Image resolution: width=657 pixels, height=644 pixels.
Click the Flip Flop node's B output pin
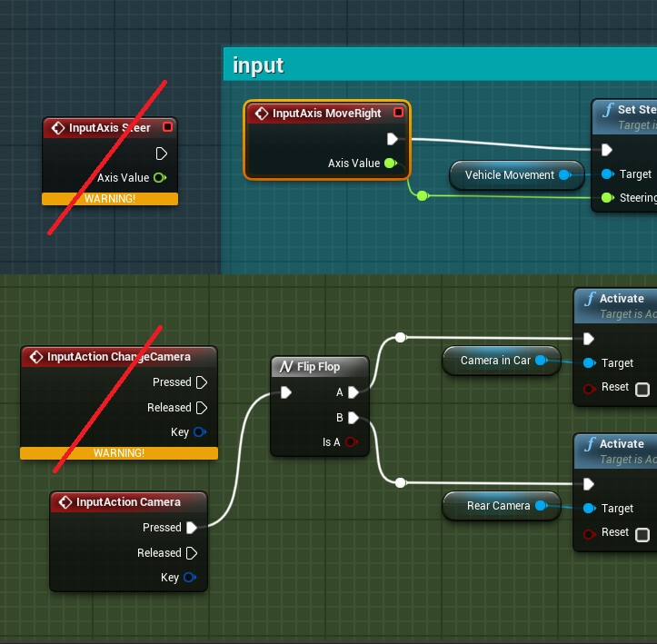pos(353,418)
